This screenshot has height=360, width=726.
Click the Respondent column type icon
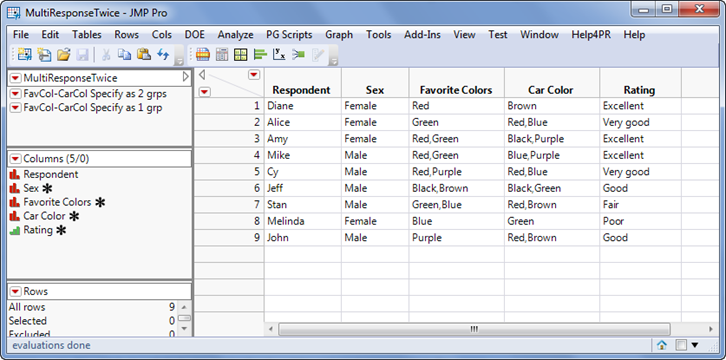[x=15, y=174]
